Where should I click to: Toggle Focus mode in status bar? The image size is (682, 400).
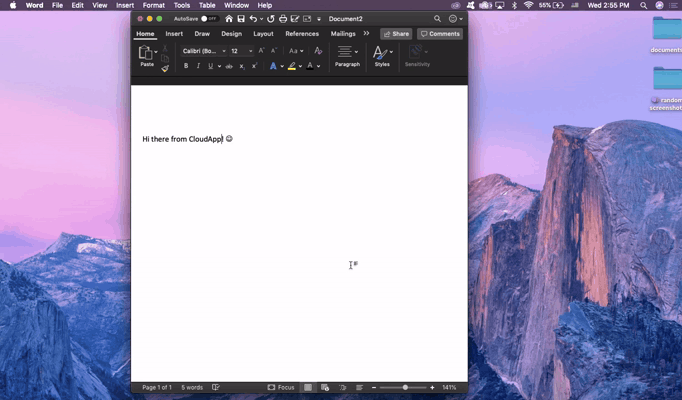click(x=281, y=387)
